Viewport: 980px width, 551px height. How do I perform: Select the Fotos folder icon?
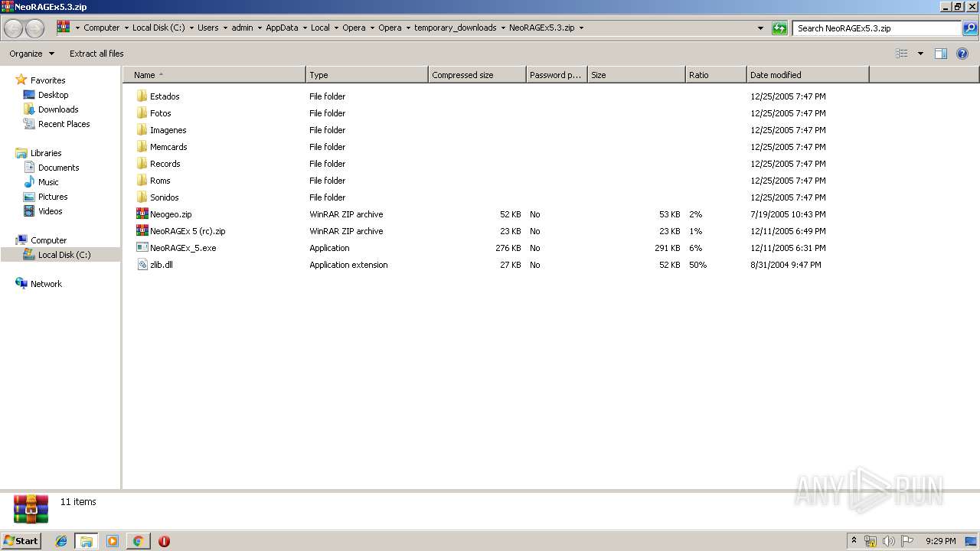(142, 113)
